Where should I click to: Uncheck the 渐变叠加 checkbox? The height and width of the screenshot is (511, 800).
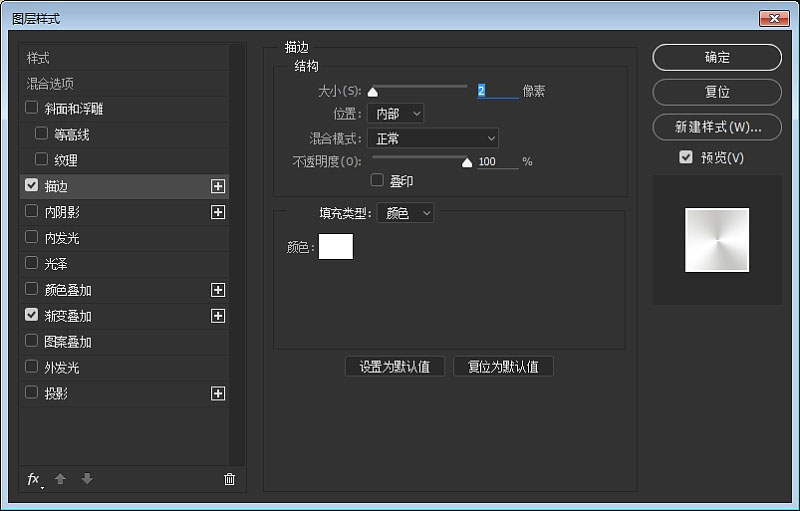32,315
